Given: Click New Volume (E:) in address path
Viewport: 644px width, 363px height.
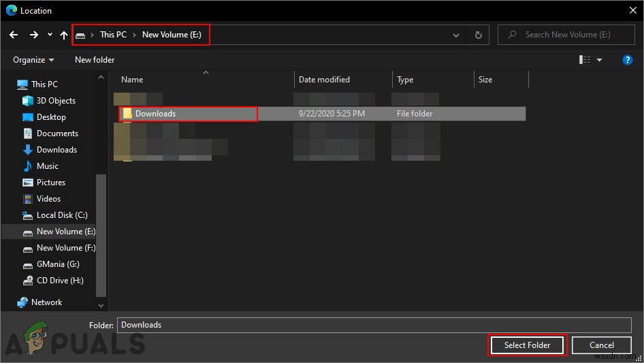Looking at the screenshot, I should (172, 35).
